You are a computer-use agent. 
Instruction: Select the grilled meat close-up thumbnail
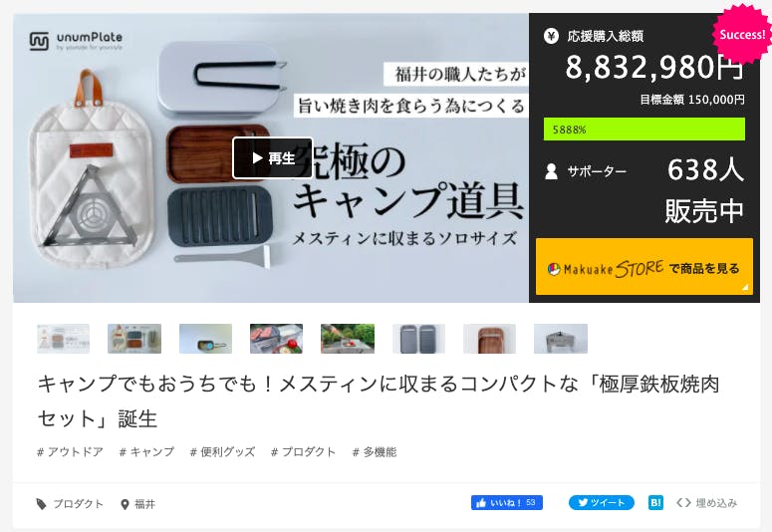point(276,339)
